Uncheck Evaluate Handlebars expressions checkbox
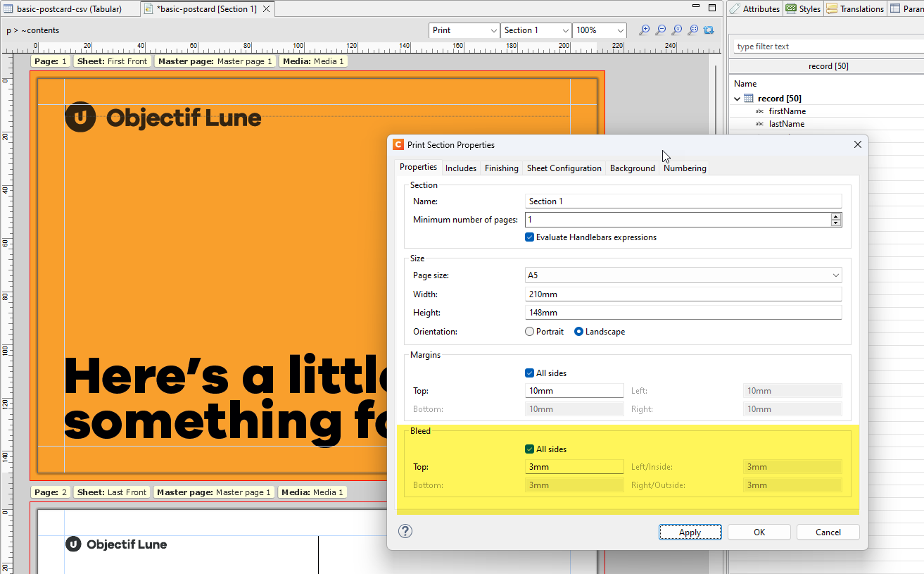The image size is (924, 574). [x=530, y=237]
